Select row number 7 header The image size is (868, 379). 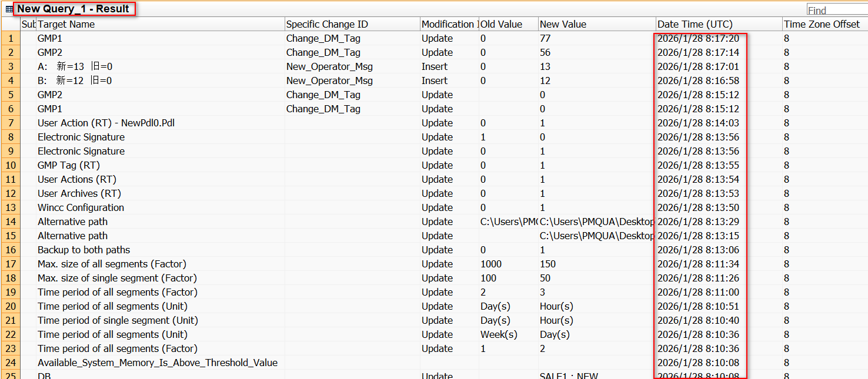(x=10, y=123)
